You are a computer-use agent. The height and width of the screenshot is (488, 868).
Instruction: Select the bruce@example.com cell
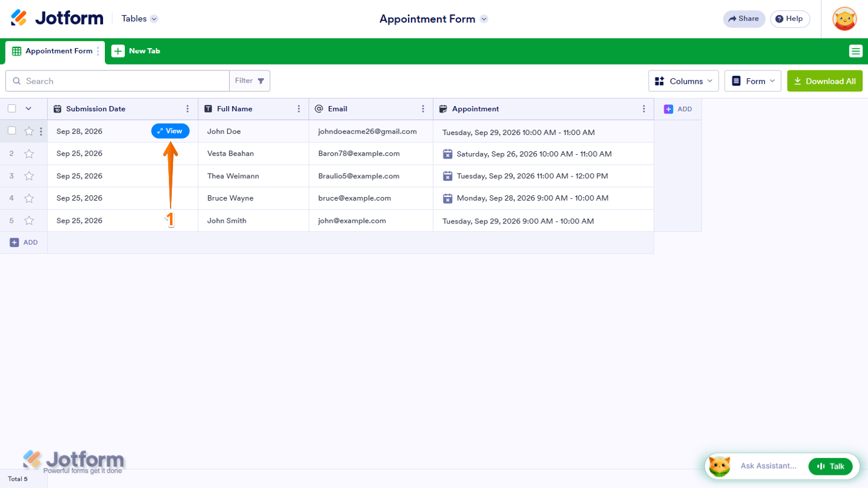pyautogui.click(x=371, y=198)
